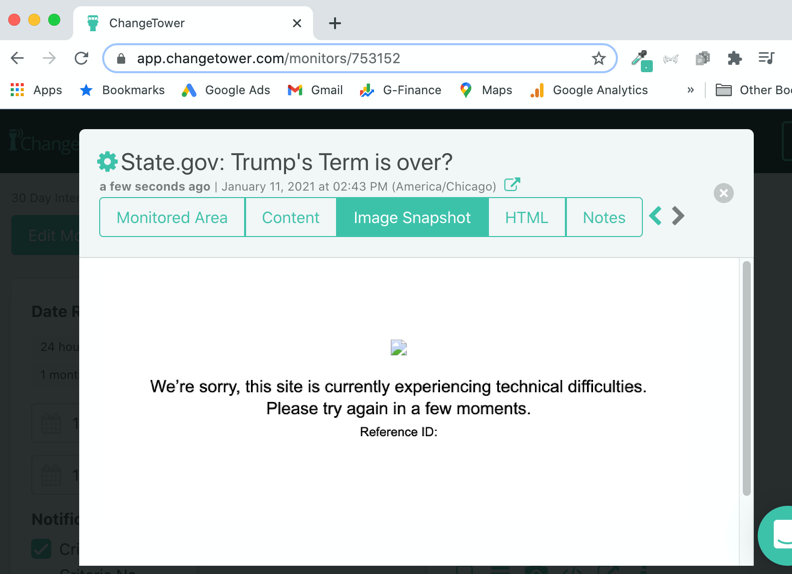Open the G-Finance bookmark
This screenshot has height=574, width=792.
(400, 90)
